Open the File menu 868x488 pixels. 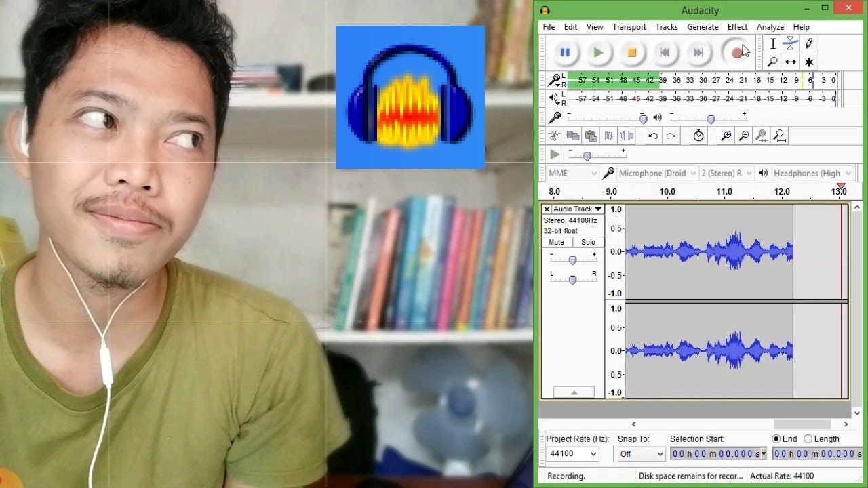549,27
